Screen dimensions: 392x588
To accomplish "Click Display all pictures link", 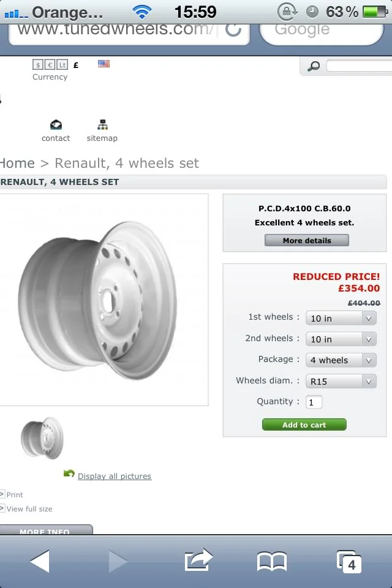I will [x=115, y=477].
